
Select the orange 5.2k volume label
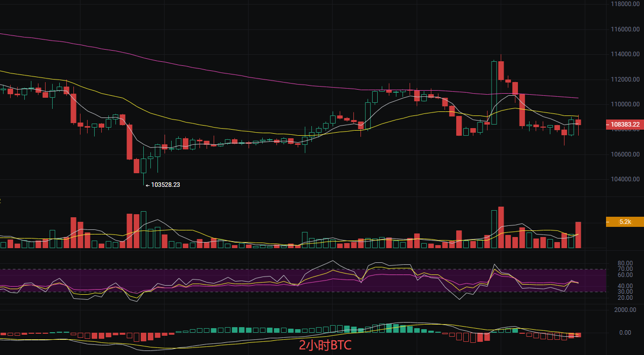(x=625, y=222)
